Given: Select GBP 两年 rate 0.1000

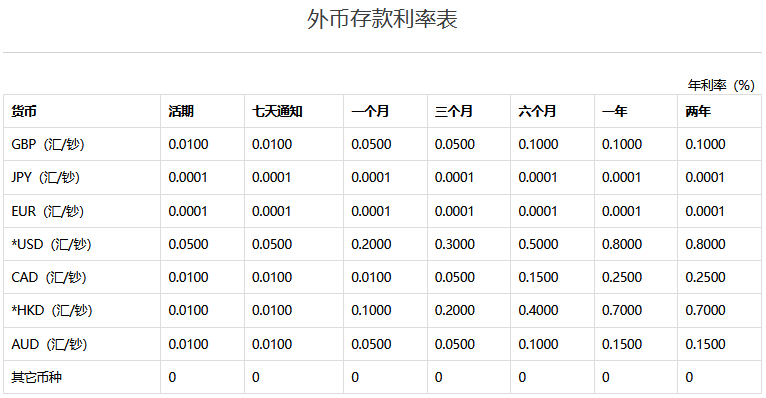Looking at the screenshot, I should coord(705,145).
